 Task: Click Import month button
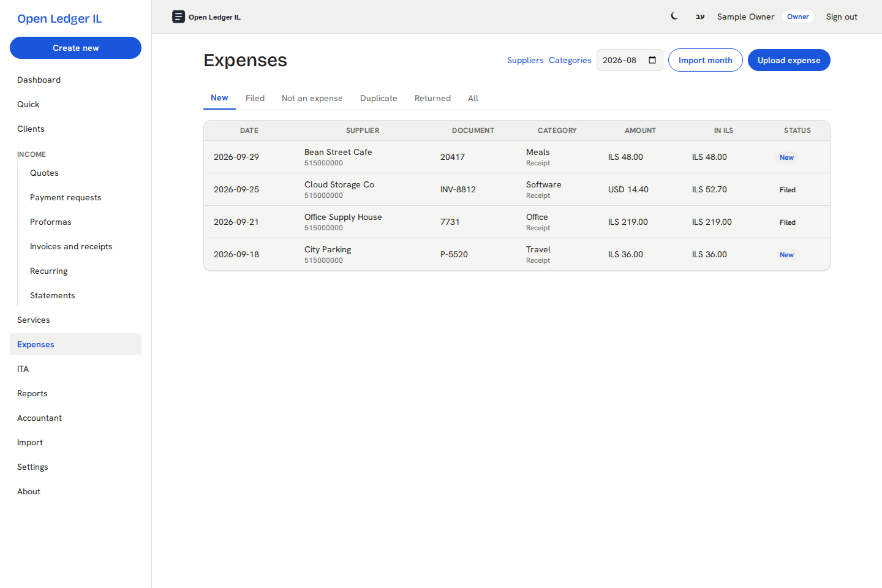tap(705, 60)
